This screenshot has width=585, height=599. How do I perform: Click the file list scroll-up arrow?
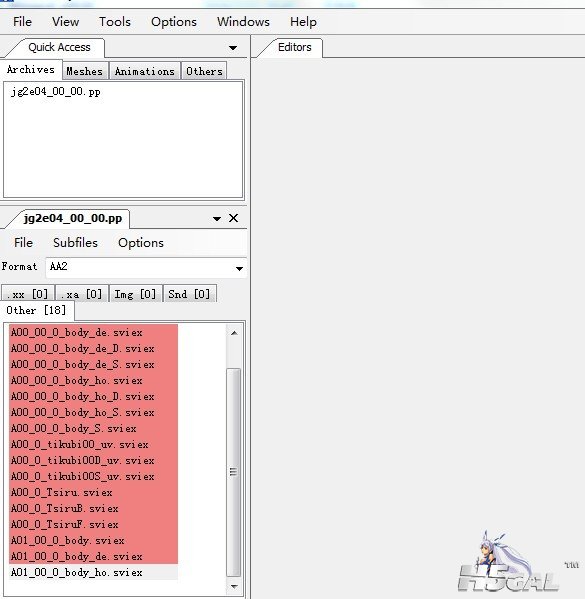234,333
